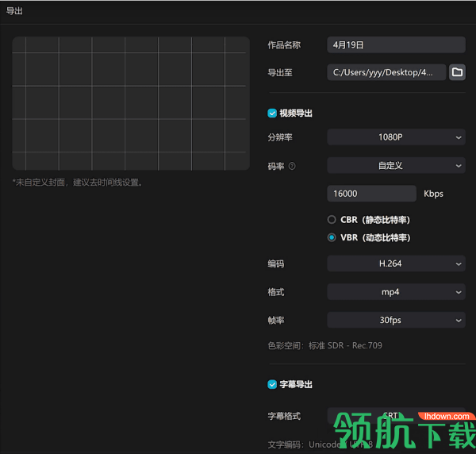Open the export folder browser icon
Screen dimensions: 476x454
click(x=457, y=72)
